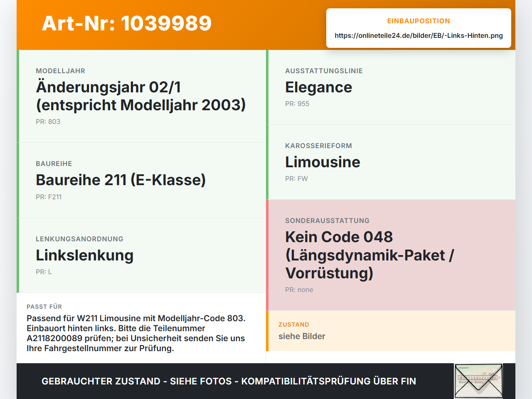Select the Limousine Karosserieform card
The width and height of the screenshot is (532, 399).
(x=391, y=162)
